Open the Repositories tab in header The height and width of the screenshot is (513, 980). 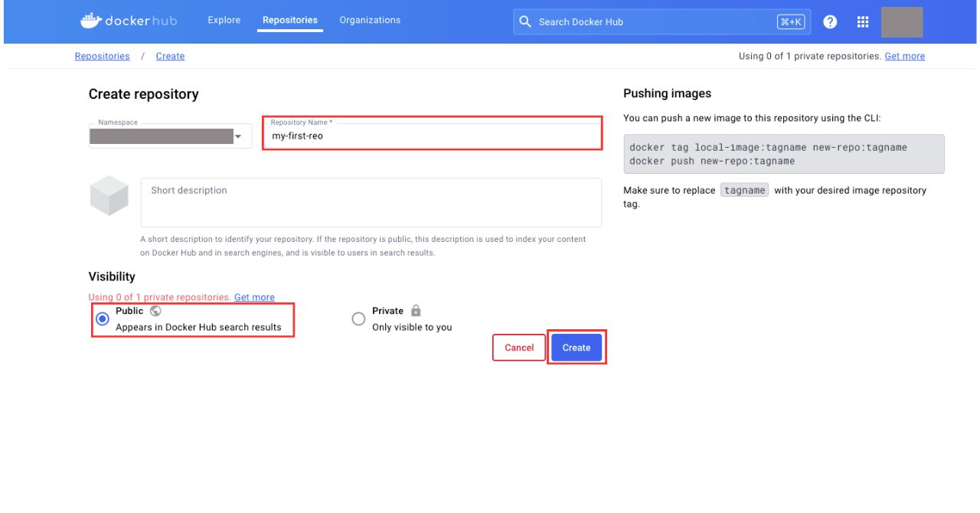(x=289, y=20)
